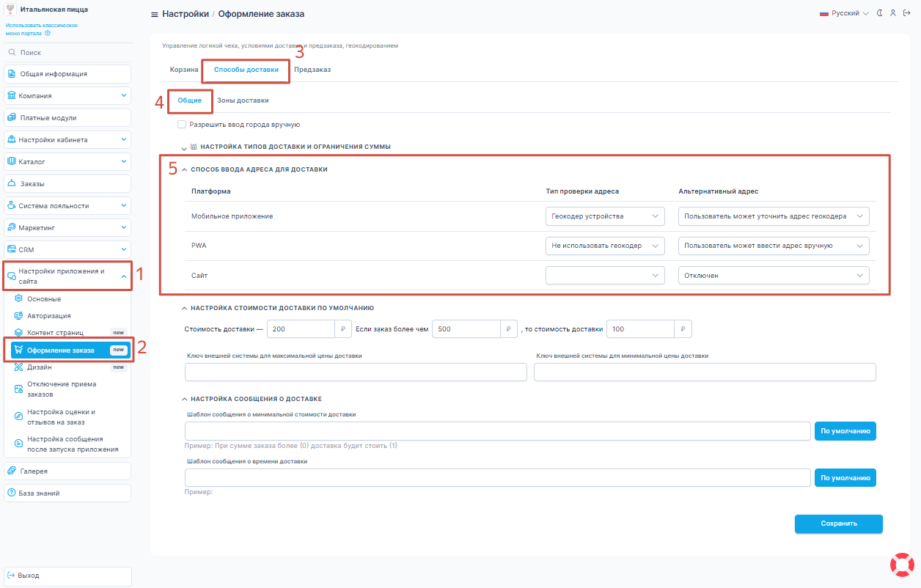Click the Маркетинг icon in the sidebar

(x=12, y=228)
